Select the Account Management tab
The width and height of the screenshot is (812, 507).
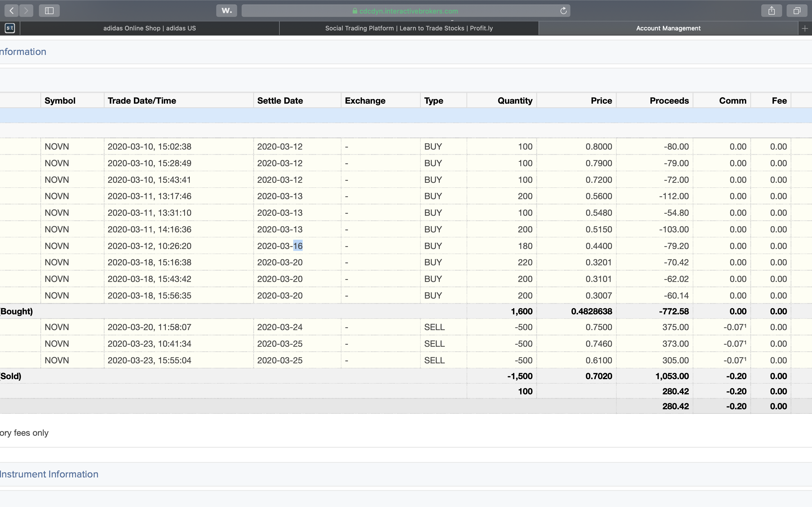[668, 28]
